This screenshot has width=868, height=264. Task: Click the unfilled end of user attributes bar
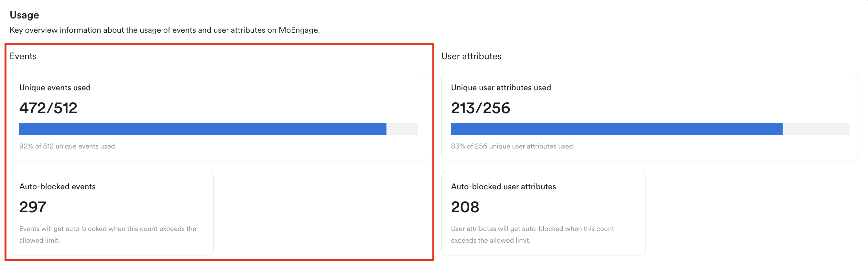(x=816, y=129)
